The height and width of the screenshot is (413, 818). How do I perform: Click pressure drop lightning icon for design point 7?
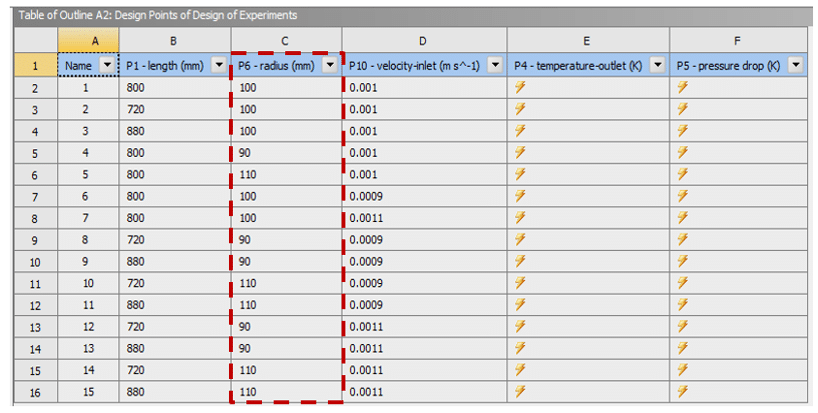[683, 217]
